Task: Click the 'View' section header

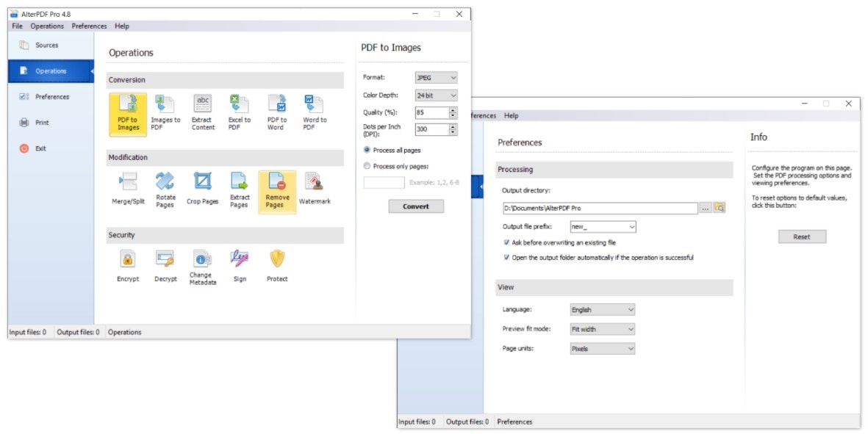Action: [614, 287]
